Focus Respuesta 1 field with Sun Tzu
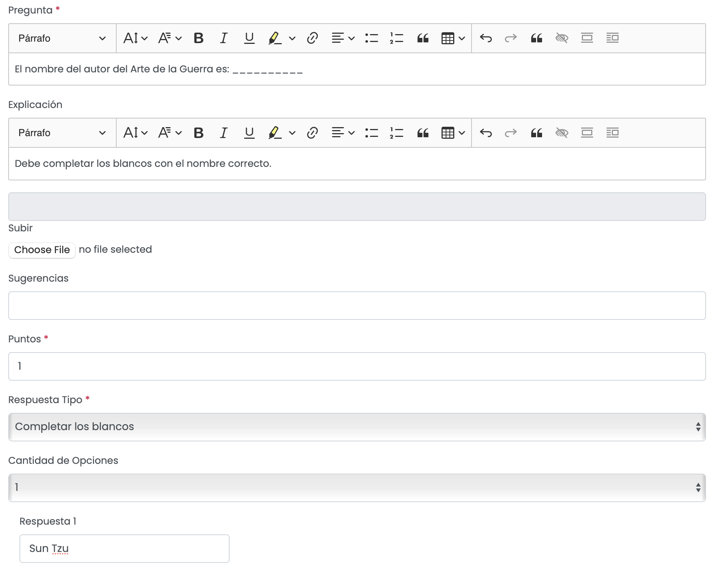The width and height of the screenshot is (715, 588). (x=125, y=549)
